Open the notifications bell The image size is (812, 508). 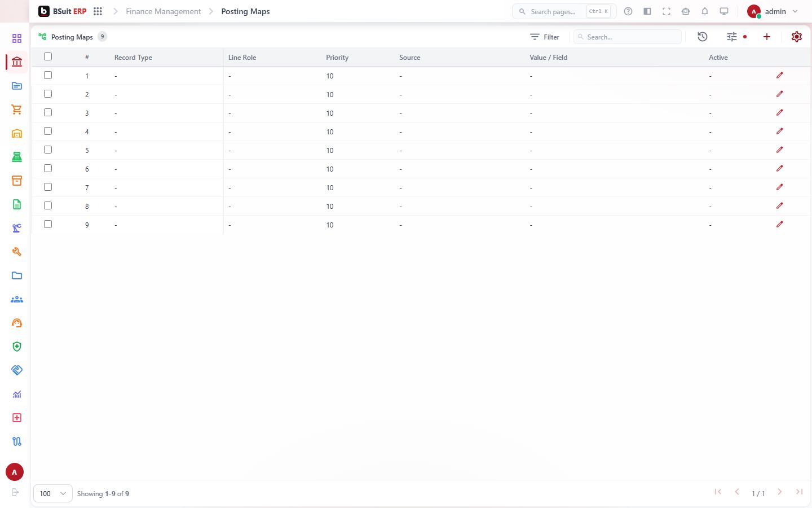click(x=705, y=11)
